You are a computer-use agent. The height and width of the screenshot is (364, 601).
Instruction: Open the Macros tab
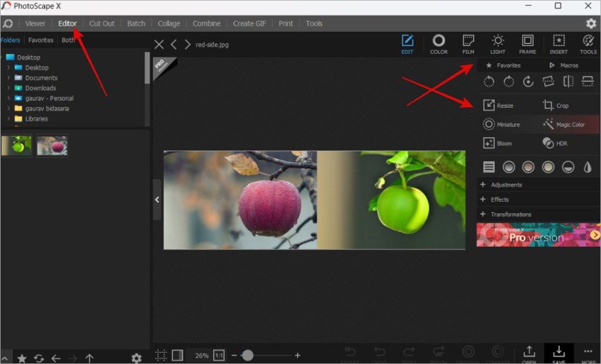pyautogui.click(x=563, y=66)
